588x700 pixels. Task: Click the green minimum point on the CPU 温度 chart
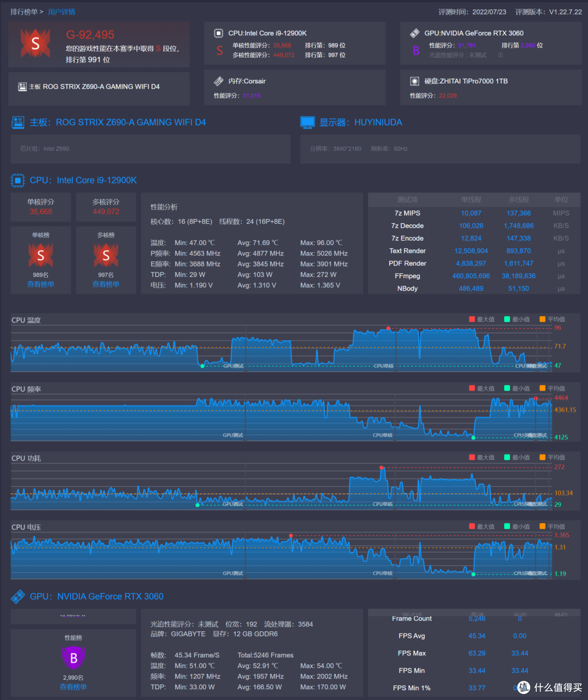pos(203,366)
